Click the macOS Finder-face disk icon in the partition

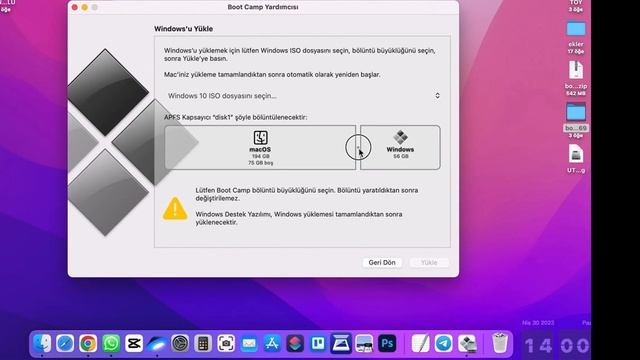coord(260,138)
